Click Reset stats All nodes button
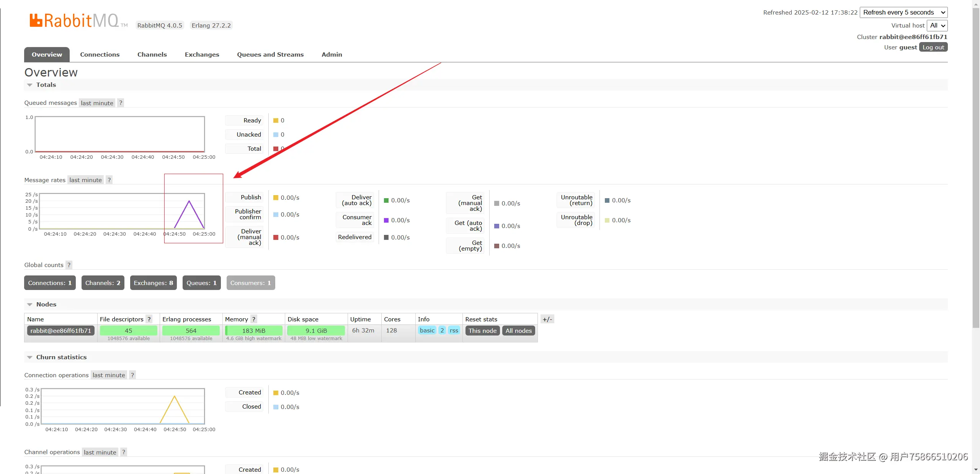 pyautogui.click(x=518, y=331)
